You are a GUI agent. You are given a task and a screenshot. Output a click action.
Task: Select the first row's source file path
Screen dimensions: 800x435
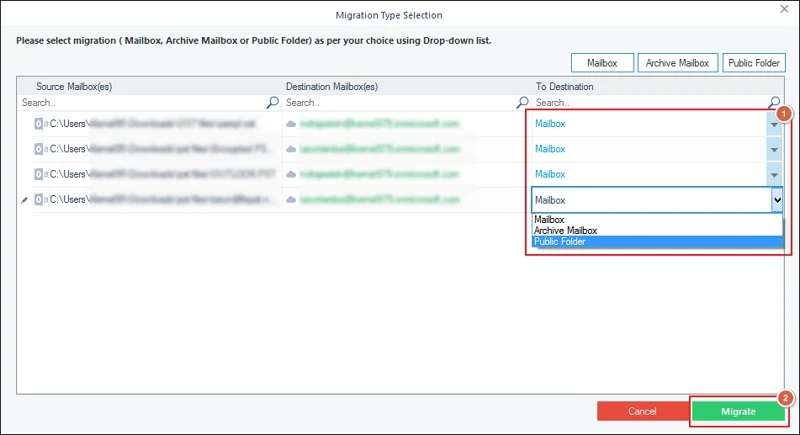153,123
